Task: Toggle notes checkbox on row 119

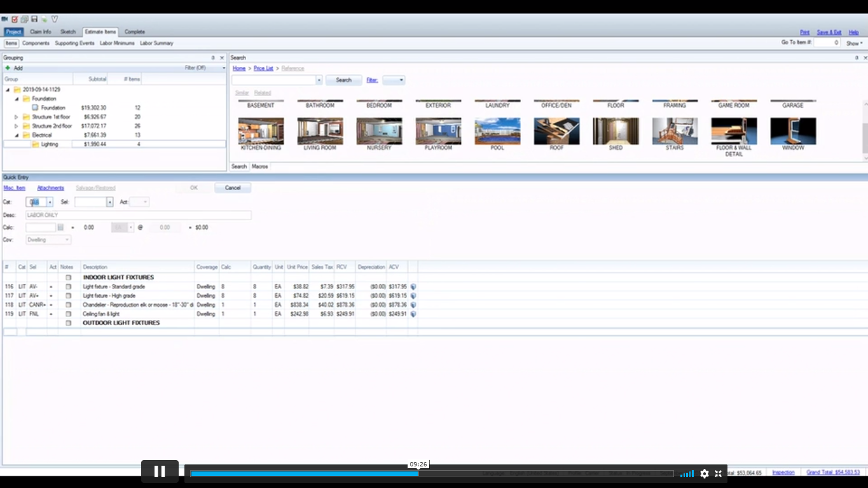Action: click(x=68, y=314)
